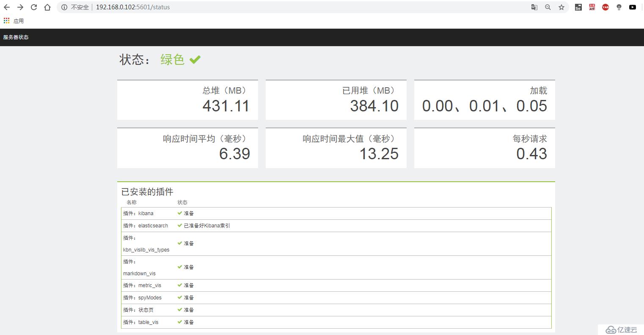The image size is (644, 335).
Task: Click the 已安装的插件 section heading
Action: (x=147, y=192)
